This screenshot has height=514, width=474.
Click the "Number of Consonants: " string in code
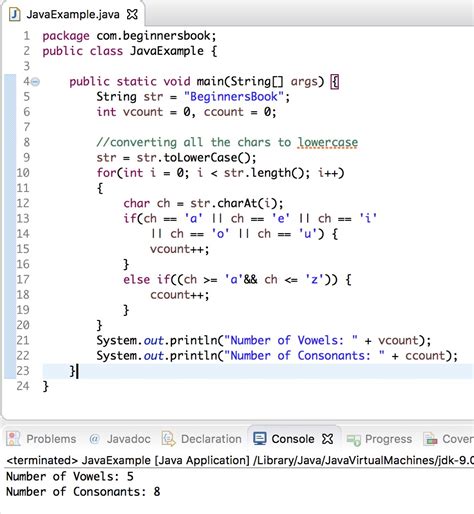click(x=304, y=356)
